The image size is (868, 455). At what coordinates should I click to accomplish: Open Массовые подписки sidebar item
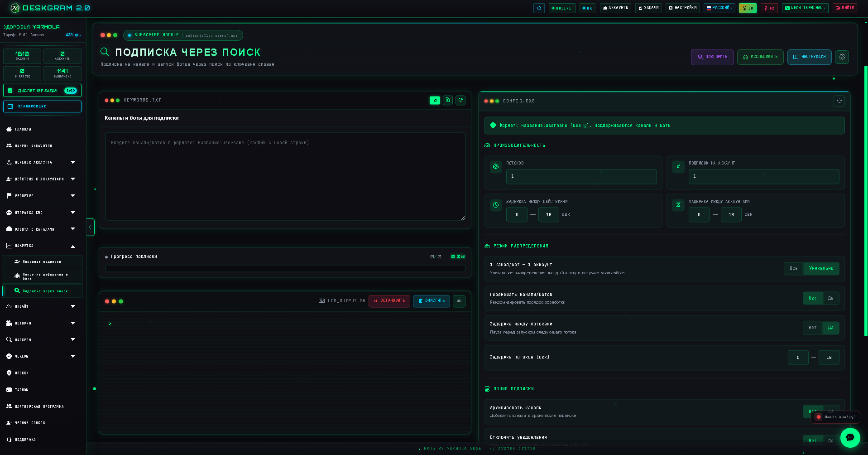(x=43, y=262)
